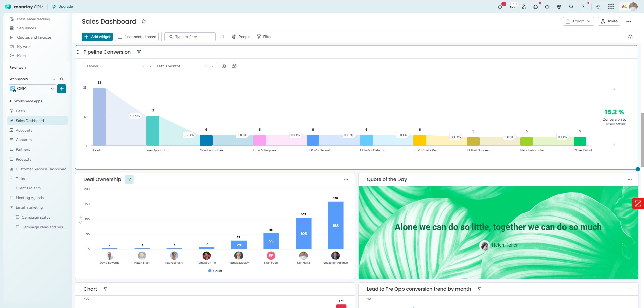Open the CRM workspace selector dropdown
The height and width of the screenshot is (308, 644).
32,89
